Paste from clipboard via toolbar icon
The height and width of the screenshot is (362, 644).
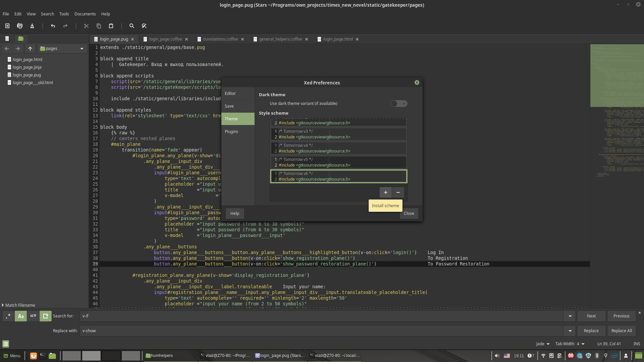point(111,26)
